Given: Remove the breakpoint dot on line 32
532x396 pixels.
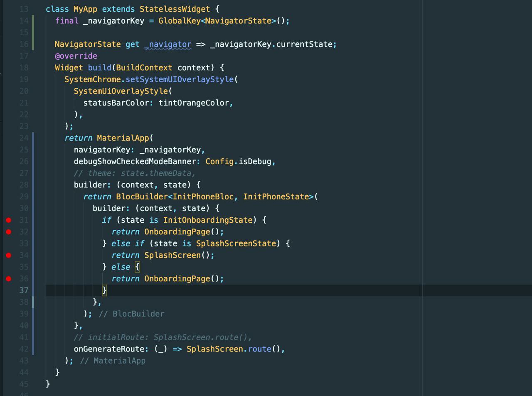Looking at the screenshot, I should (x=8, y=232).
